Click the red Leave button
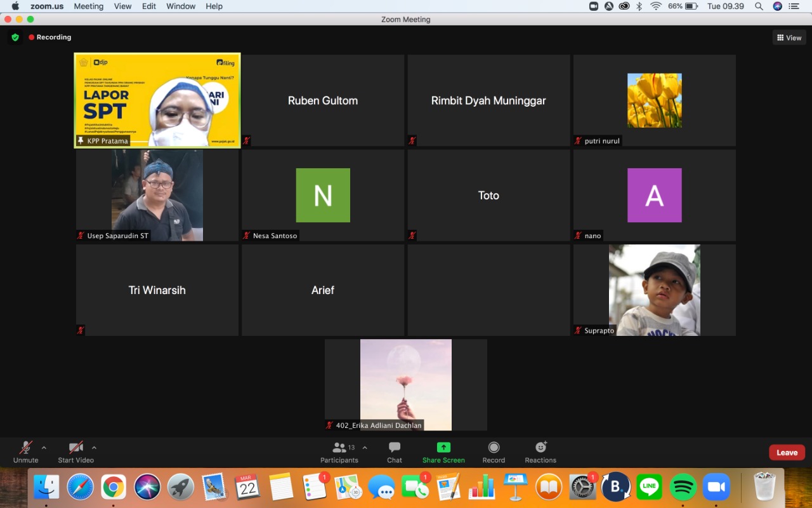 coord(787,453)
